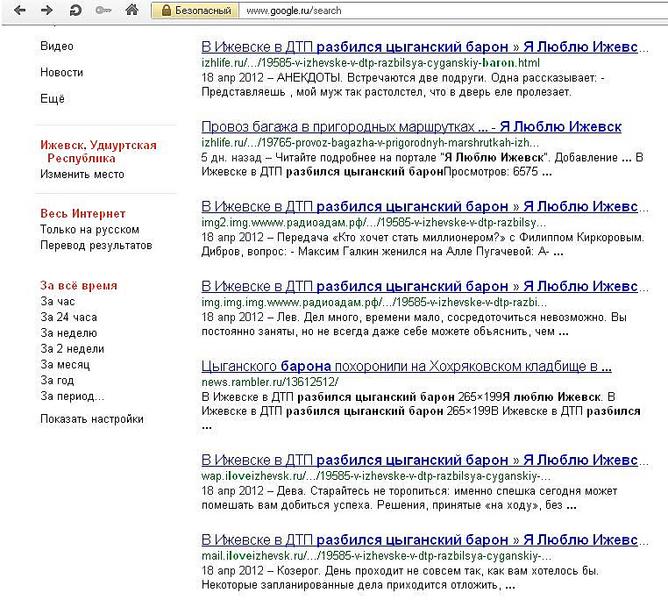Open the mail.iloveizhevsk.ru result title
668x600 pixels.
coord(424,540)
